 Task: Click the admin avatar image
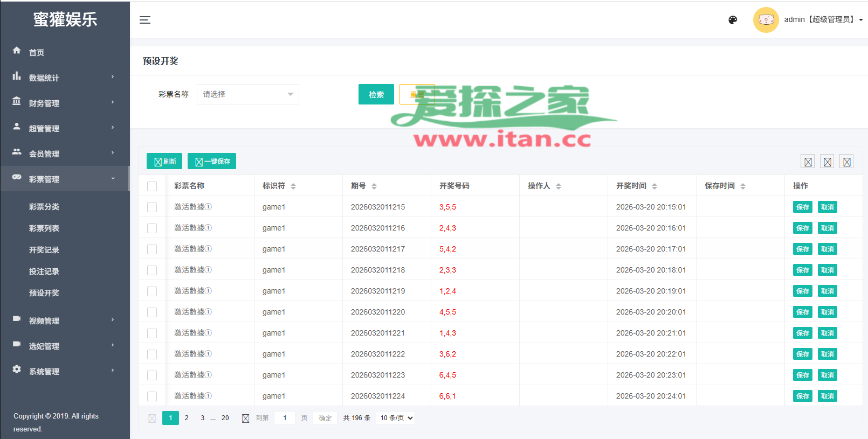tap(766, 20)
